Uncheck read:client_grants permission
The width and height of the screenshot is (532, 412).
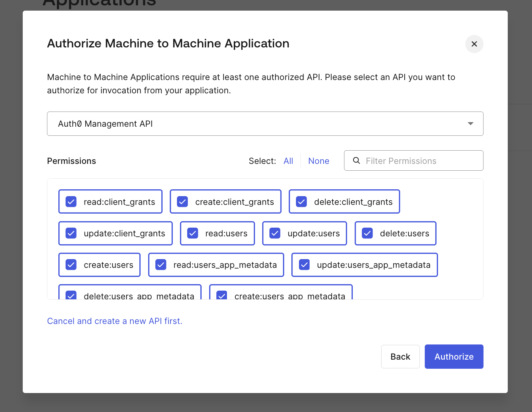coord(71,202)
